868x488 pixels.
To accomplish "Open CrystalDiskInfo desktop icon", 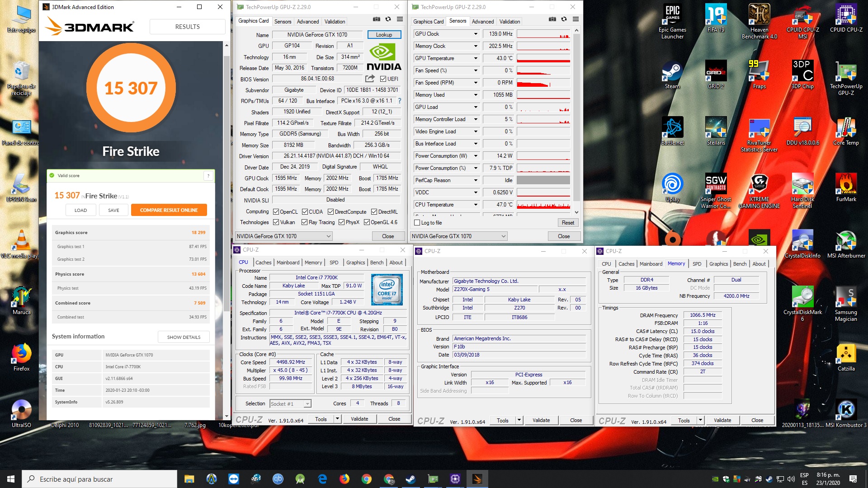I will click(x=802, y=244).
